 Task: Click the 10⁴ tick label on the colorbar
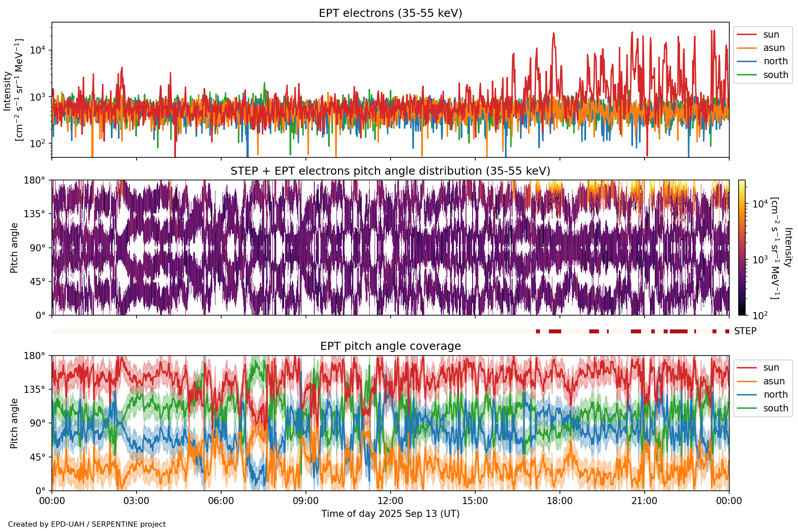click(760, 204)
